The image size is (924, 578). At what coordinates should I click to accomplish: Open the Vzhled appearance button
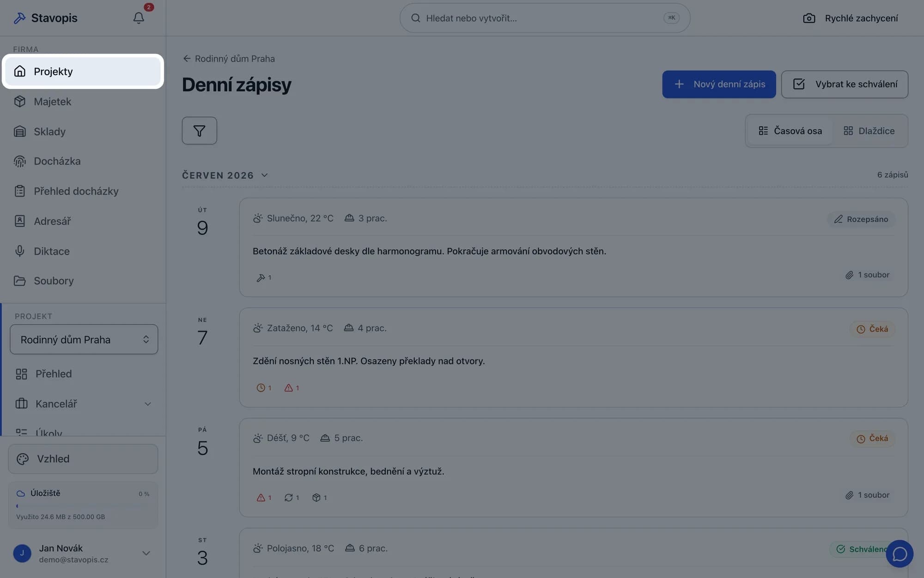(x=83, y=459)
